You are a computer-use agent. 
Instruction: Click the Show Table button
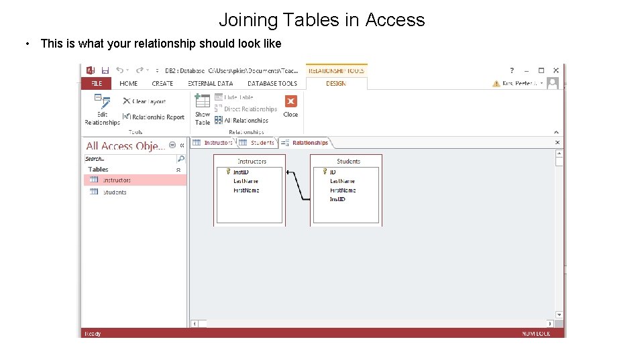(x=203, y=109)
